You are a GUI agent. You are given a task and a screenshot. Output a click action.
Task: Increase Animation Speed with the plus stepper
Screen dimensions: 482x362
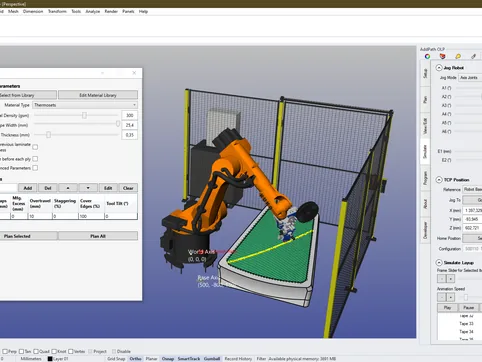(x=451, y=297)
